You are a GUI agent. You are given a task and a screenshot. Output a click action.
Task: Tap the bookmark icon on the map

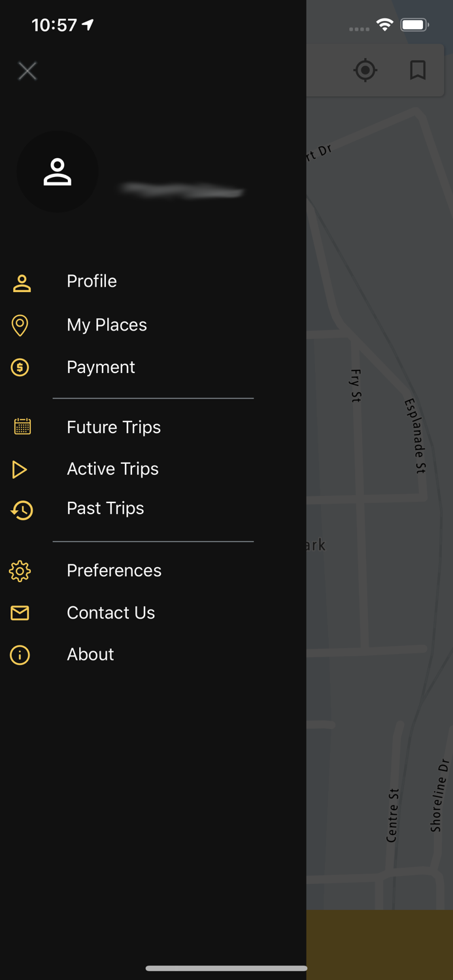tap(417, 71)
